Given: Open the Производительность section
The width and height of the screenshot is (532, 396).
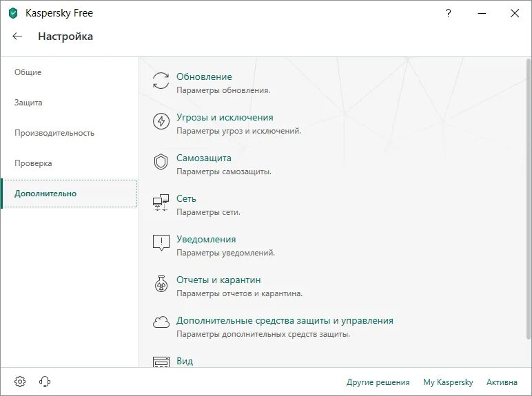Looking at the screenshot, I should [x=54, y=133].
